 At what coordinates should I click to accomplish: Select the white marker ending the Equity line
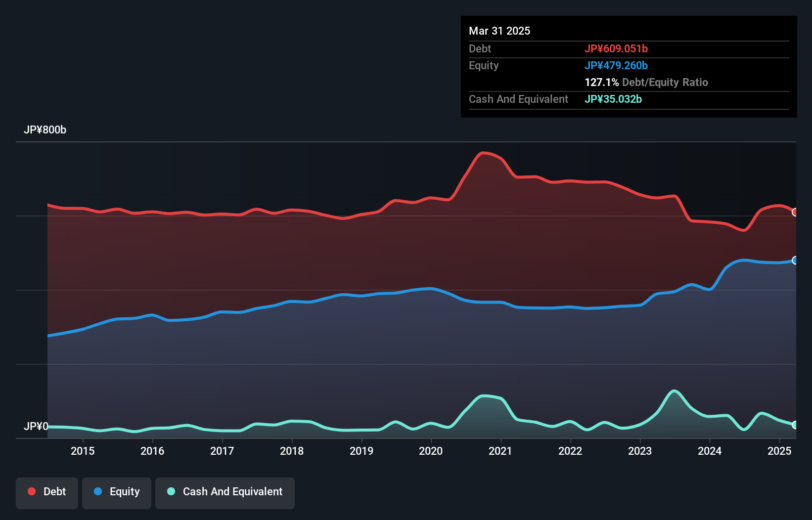click(795, 260)
